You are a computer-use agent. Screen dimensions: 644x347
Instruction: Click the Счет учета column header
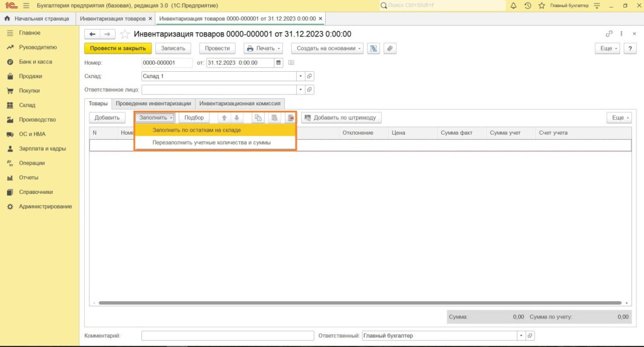tap(584, 133)
